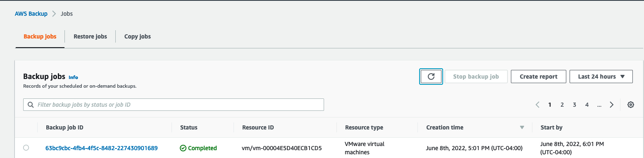Go to page 3

(575, 105)
